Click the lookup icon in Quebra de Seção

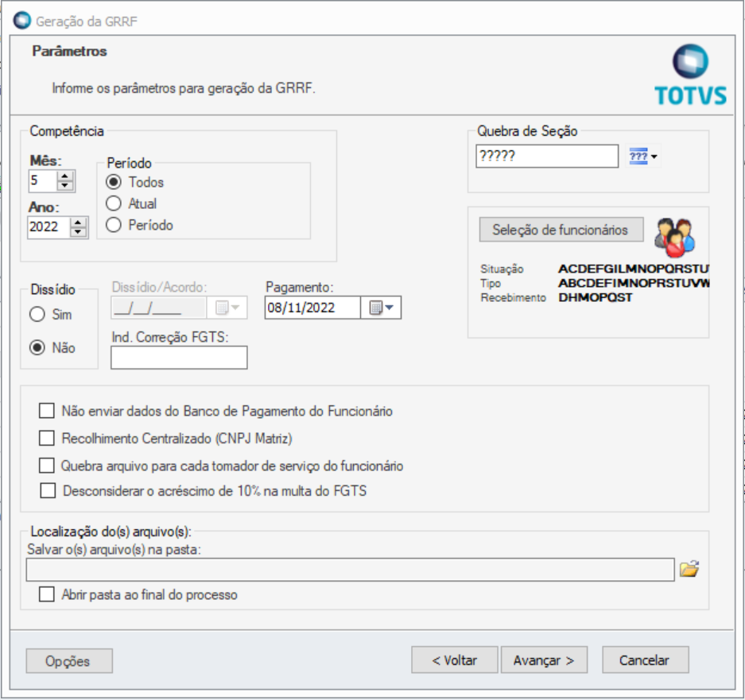point(640,154)
